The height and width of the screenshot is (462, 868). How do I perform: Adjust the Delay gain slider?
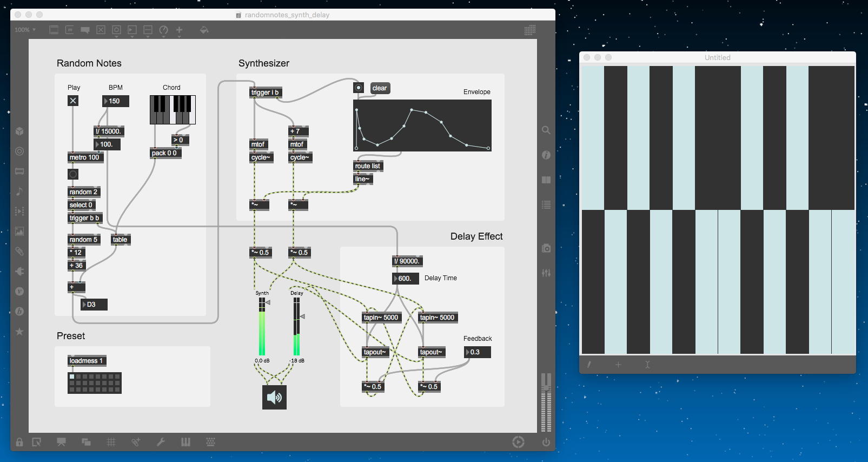(297, 326)
